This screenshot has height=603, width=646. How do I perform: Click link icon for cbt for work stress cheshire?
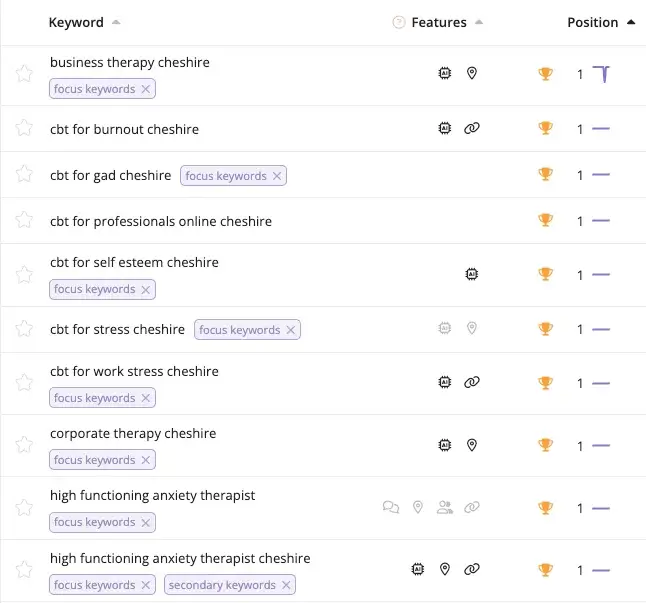pos(472,382)
